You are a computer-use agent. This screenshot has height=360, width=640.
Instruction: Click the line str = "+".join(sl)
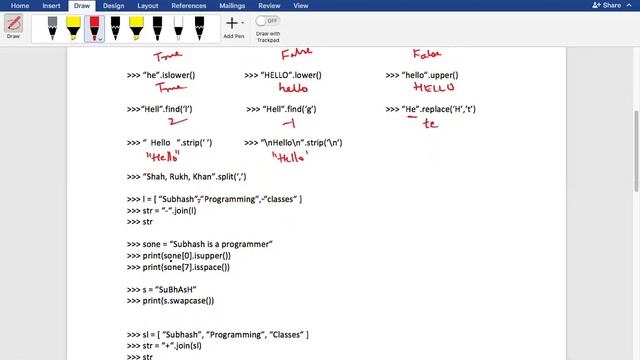pyautogui.click(x=164, y=346)
